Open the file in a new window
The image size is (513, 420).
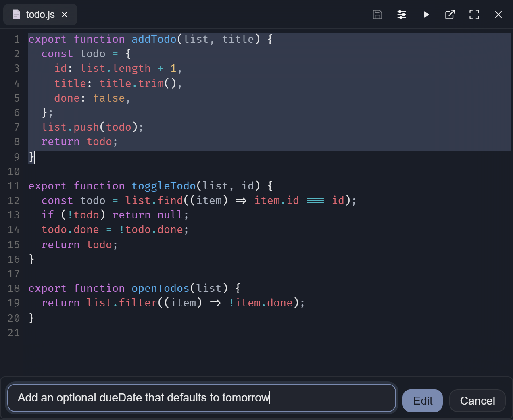click(450, 15)
